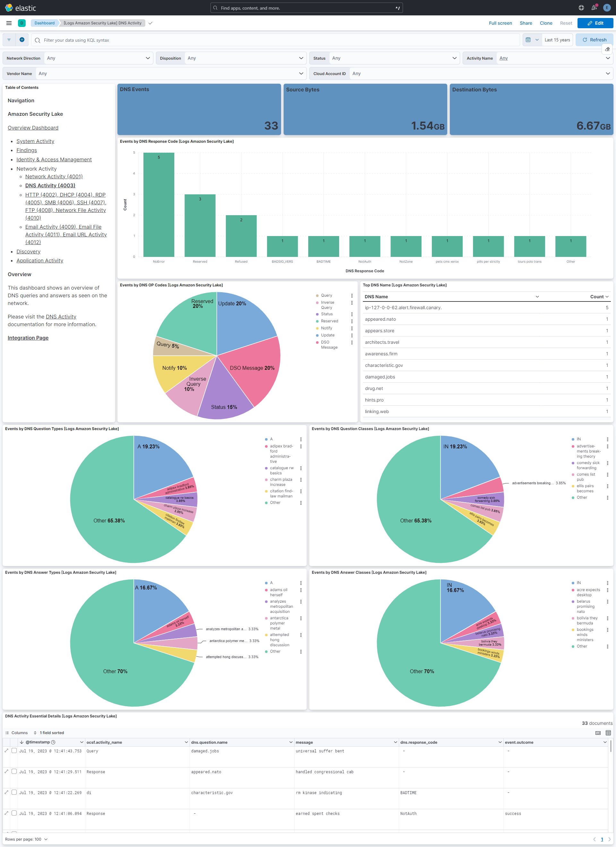616x847 pixels.
Task: Select the checkbox for the appeared.nato row
Action: [13, 772]
